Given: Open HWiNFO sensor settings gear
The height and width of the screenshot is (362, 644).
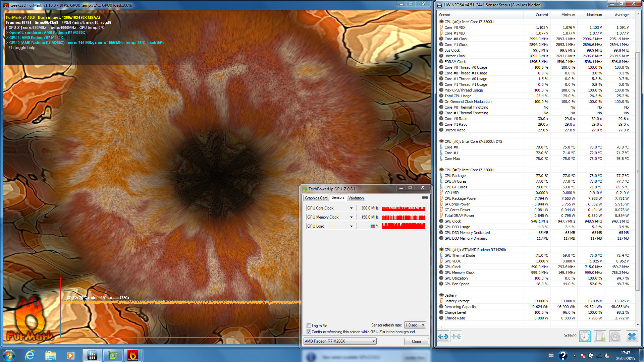Looking at the screenshot, I should (615, 336).
